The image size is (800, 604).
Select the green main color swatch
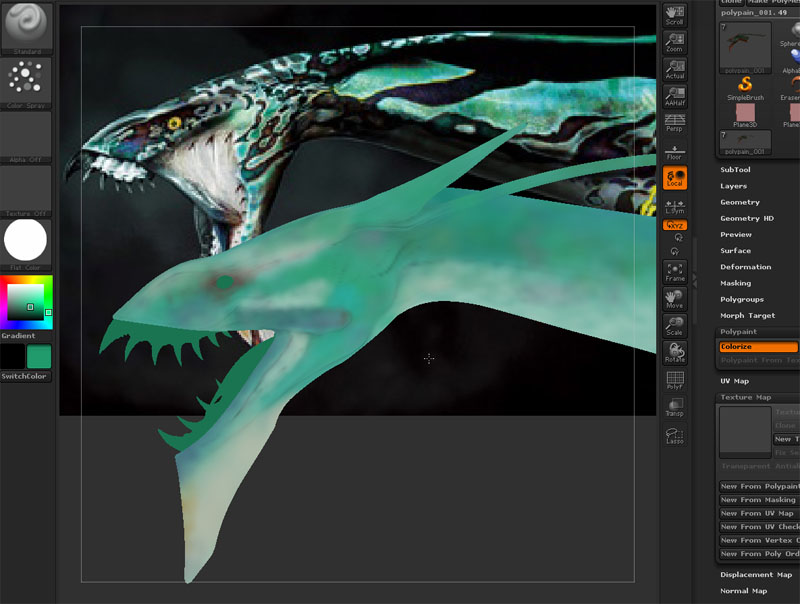39,356
